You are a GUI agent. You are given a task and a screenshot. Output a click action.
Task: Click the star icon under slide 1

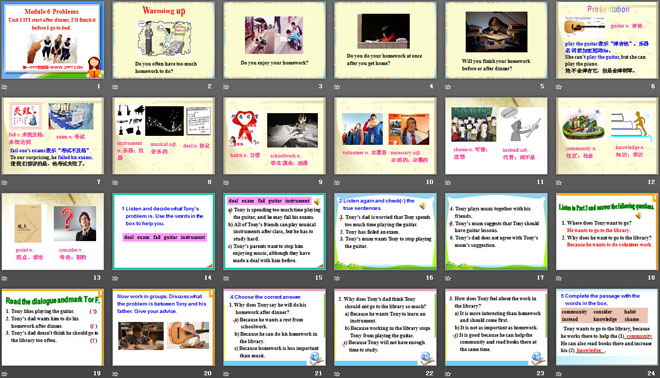click(x=5, y=87)
